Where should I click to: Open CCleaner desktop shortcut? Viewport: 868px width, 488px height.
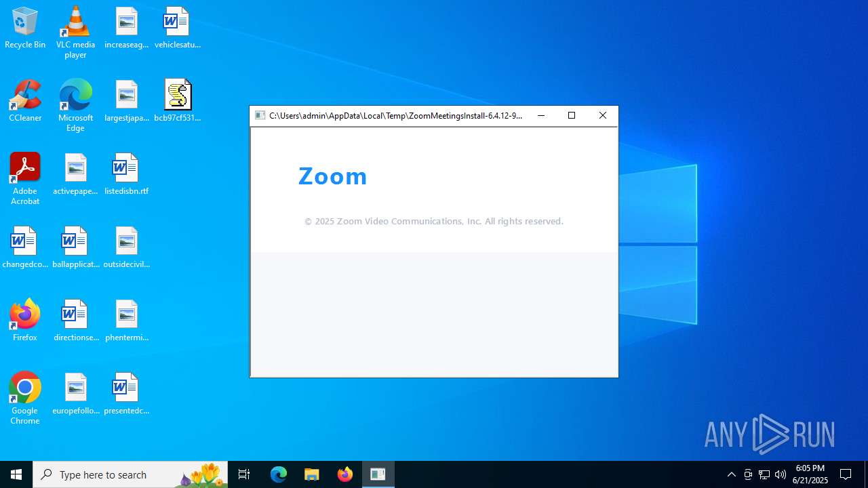[x=25, y=101]
